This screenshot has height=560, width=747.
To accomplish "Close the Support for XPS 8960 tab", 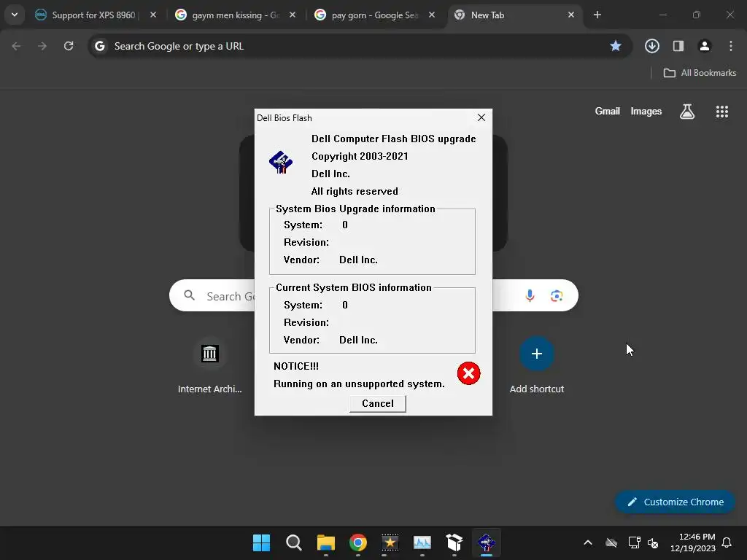I will (x=153, y=15).
